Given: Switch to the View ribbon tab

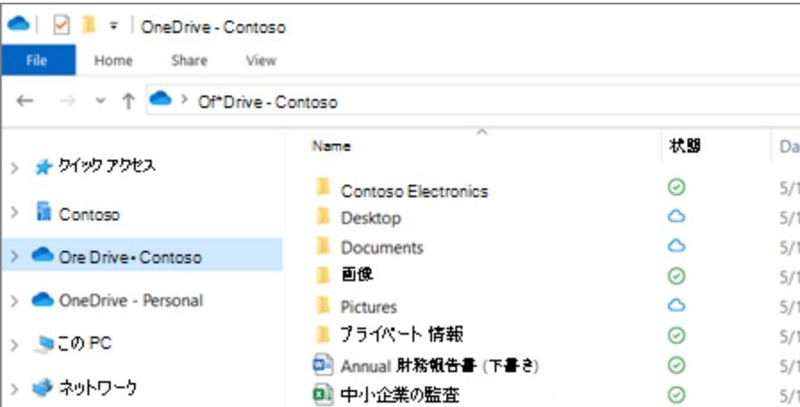Looking at the screenshot, I should coord(261,61).
